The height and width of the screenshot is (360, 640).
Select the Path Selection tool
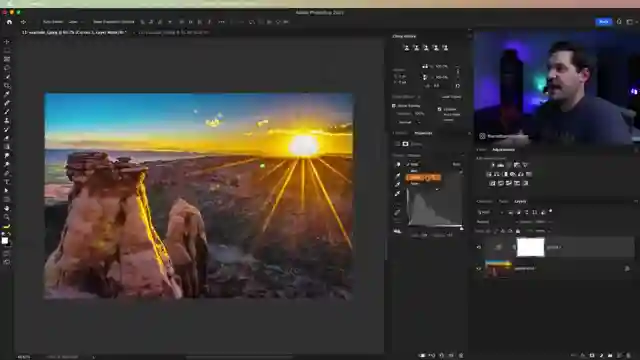[7, 191]
